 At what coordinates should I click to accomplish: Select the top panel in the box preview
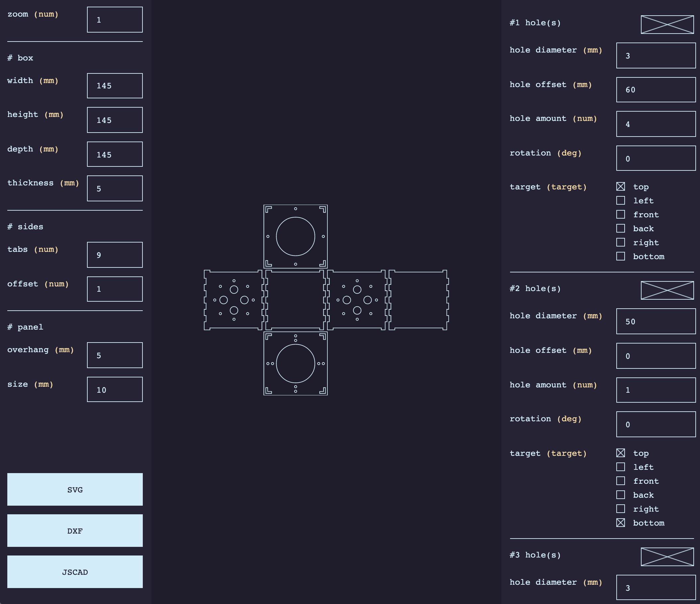pos(295,236)
